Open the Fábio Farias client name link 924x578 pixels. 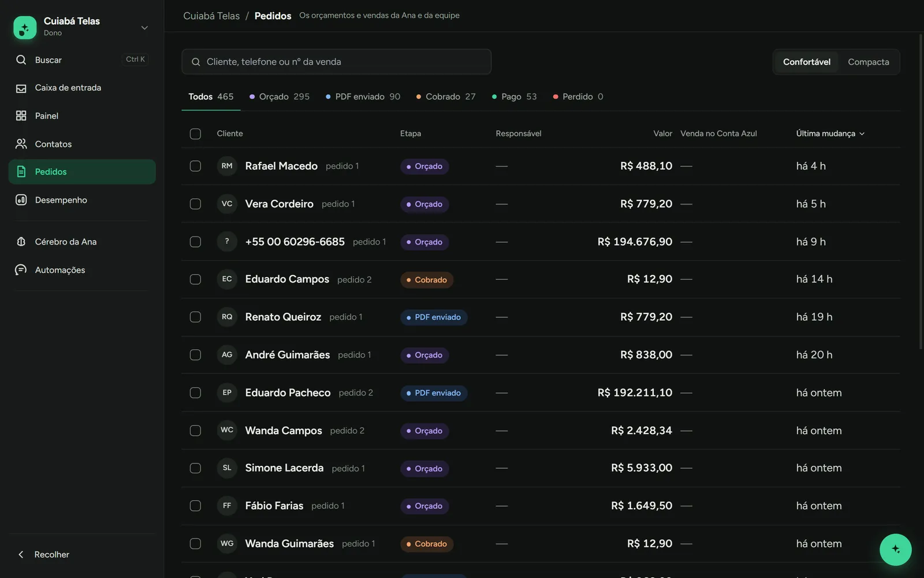[x=274, y=506]
